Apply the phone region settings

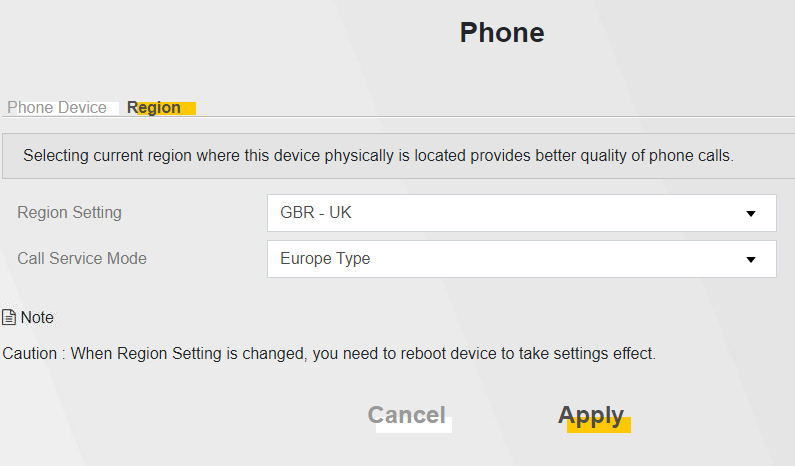coord(591,415)
